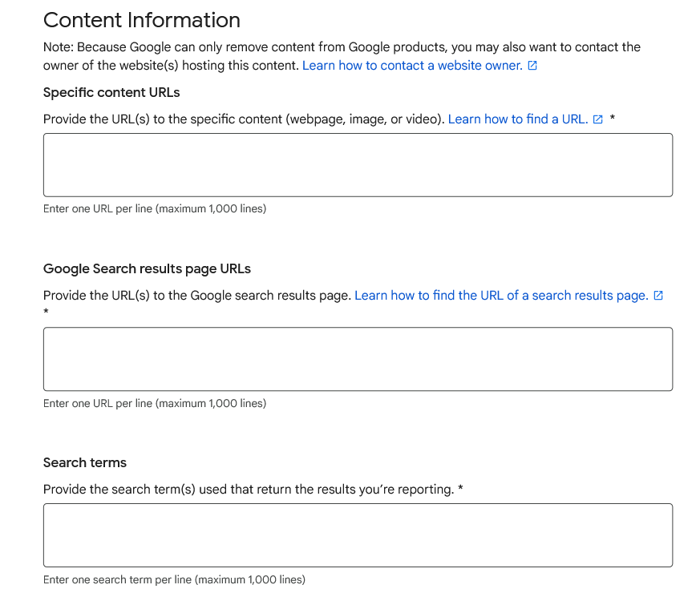The height and width of the screenshot is (609, 700).
Task: Click the "Search terms" heading
Action: [x=85, y=462]
